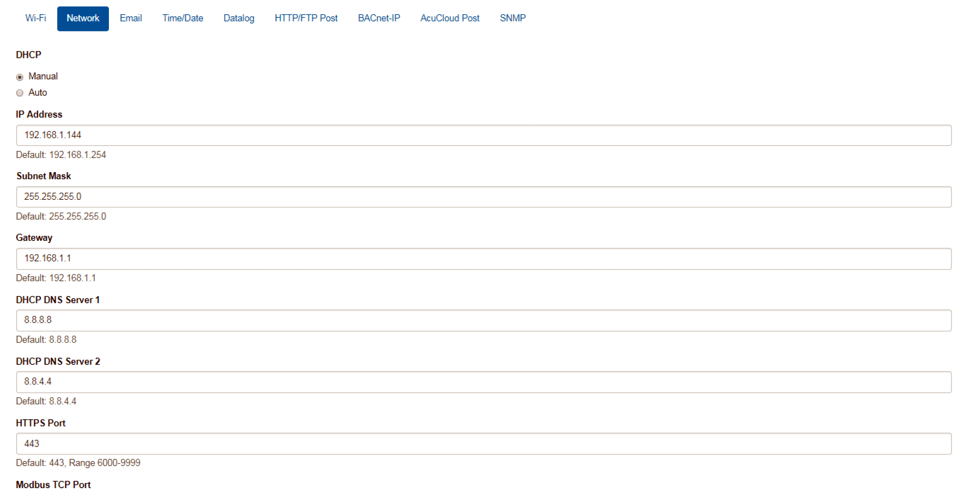Focus the Subnet Mask text box
980x498 pixels.
pos(483,197)
